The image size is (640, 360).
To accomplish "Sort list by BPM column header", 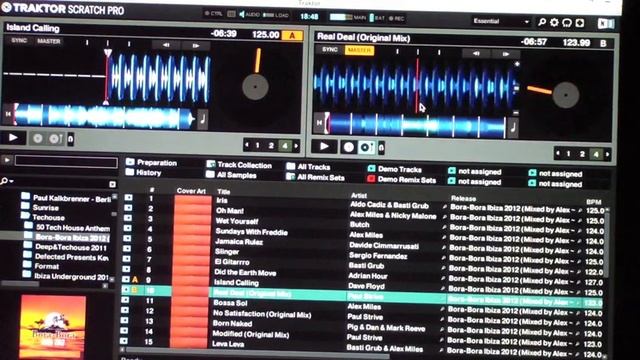I will [593, 202].
